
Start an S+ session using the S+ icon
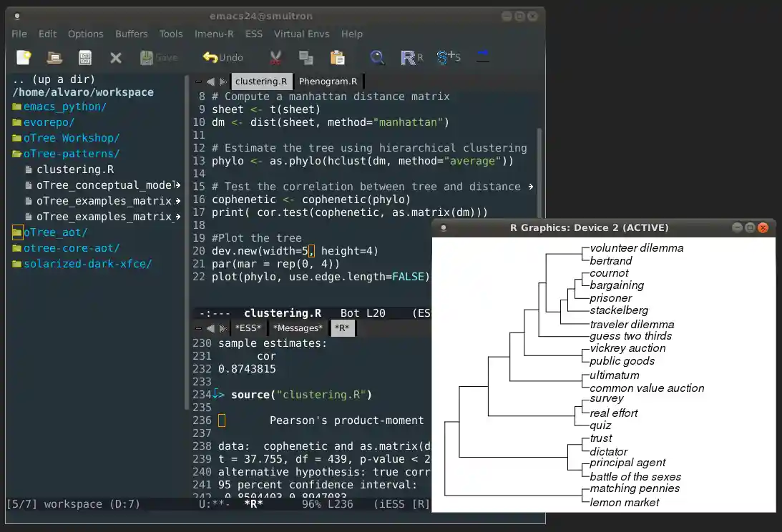pos(449,57)
